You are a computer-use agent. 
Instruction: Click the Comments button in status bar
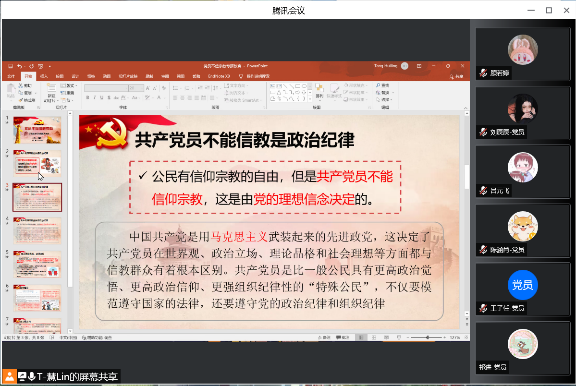(342, 337)
